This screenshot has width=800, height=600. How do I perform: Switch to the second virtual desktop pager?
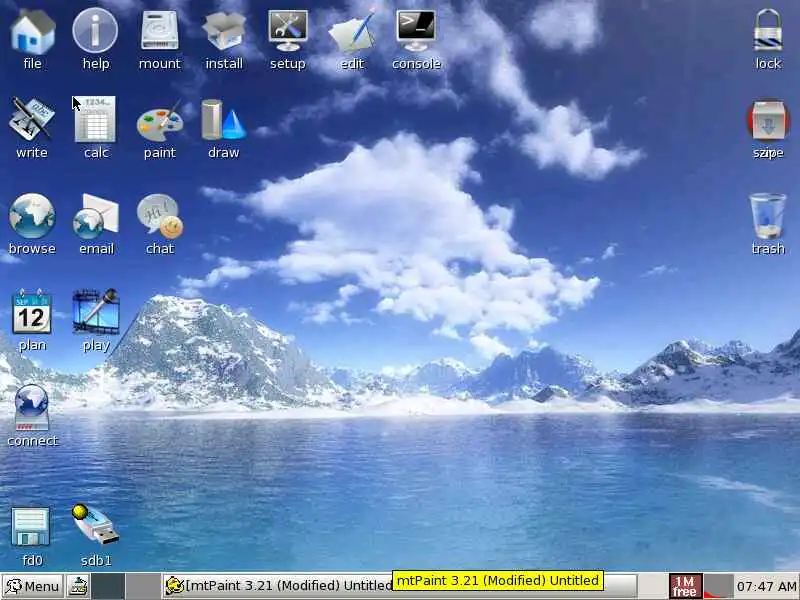[x=142, y=586]
